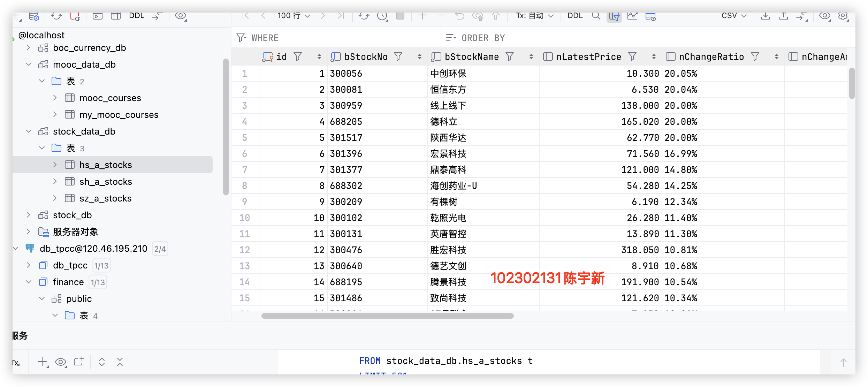The width and height of the screenshot is (868, 387).
Task: Select the mooc_courses table item
Action: 110,98
